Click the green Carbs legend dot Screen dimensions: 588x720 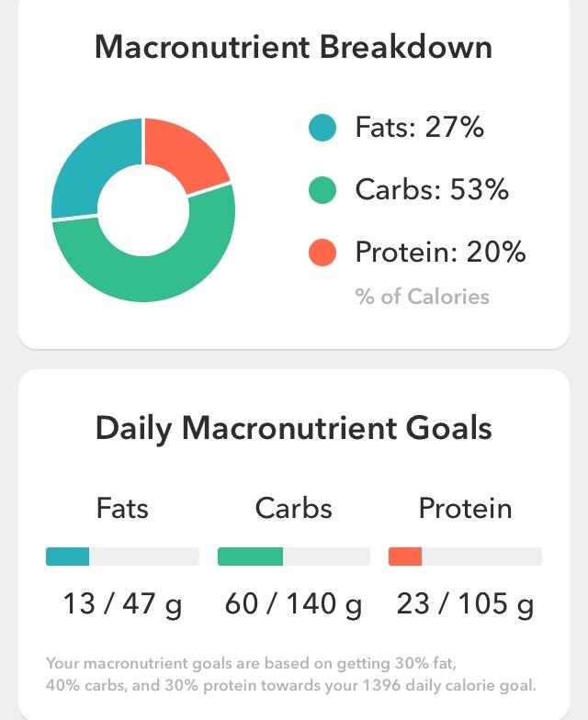point(322,190)
